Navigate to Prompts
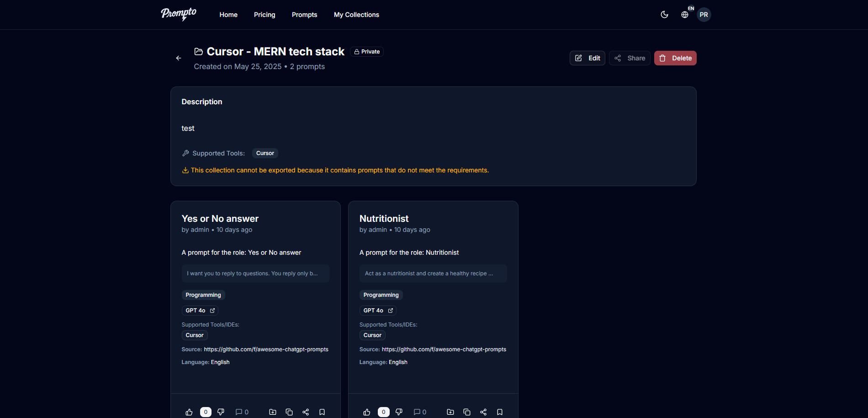The height and width of the screenshot is (418, 868). pyautogui.click(x=305, y=15)
